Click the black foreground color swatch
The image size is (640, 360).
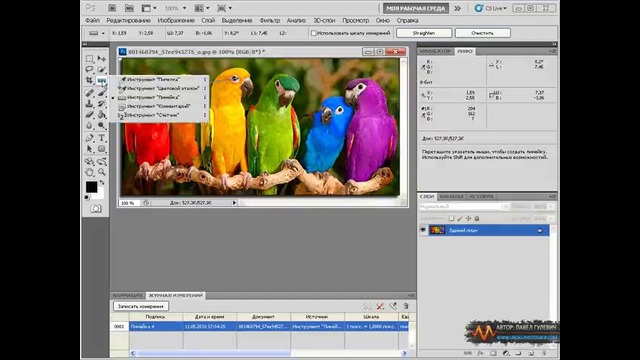click(x=91, y=187)
